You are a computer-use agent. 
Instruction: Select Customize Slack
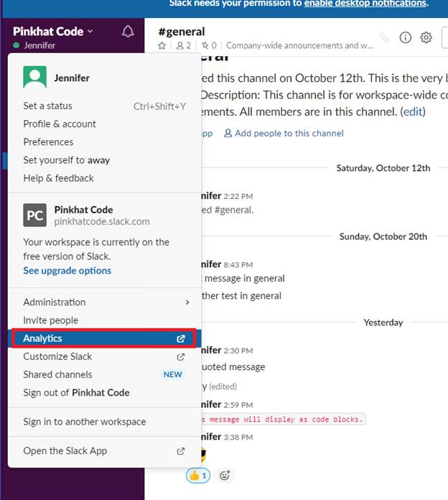point(105,356)
